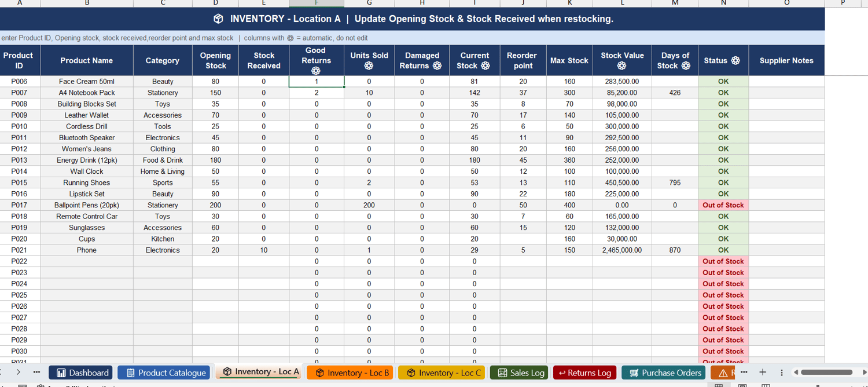Click the horizontal scrollbar thumb
The width and height of the screenshot is (868, 387).
point(826,372)
